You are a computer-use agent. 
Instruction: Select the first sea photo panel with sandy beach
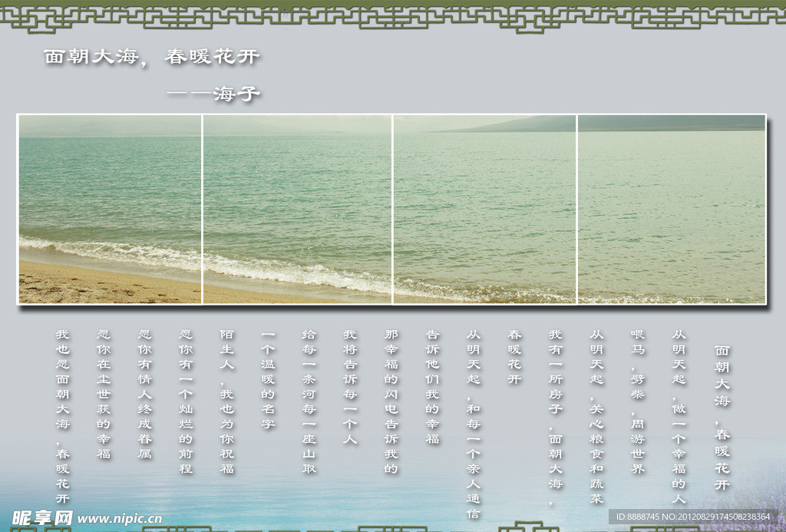pyautogui.click(x=110, y=209)
